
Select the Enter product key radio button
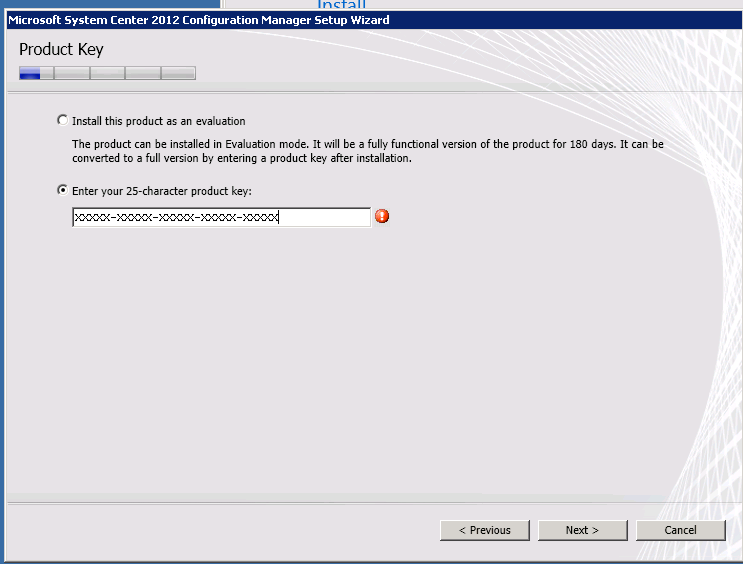coord(63,191)
